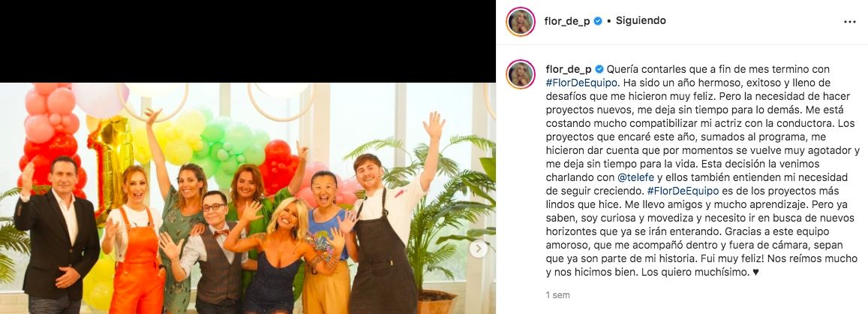Open the three-dot more options menu
The height and width of the screenshot is (314, 868).
point(850,22)
